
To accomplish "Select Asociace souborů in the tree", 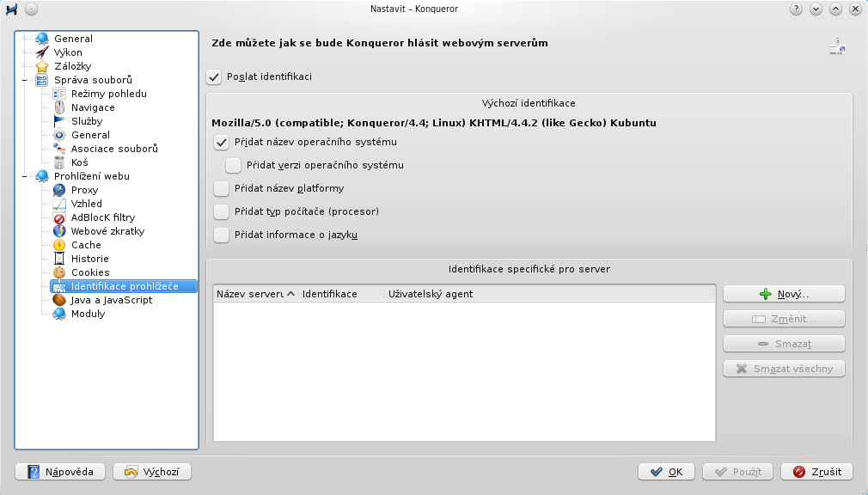I will (x=114, y=149).
